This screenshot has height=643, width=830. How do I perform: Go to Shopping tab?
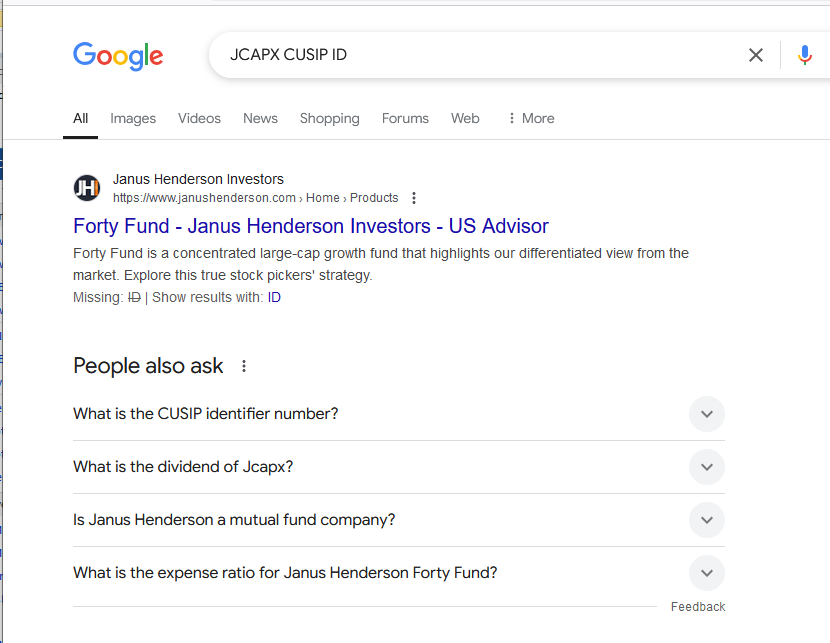(x=329, y=119)
